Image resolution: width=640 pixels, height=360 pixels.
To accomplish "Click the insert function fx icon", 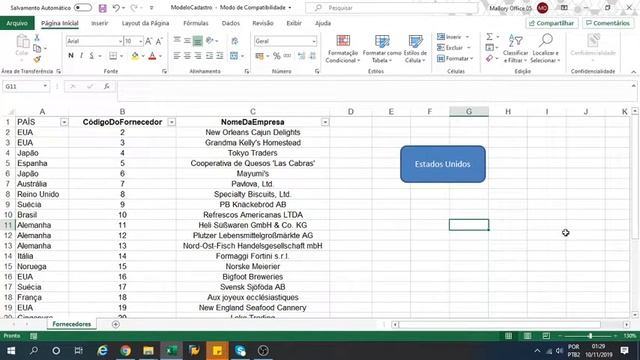I will point(107,86).
